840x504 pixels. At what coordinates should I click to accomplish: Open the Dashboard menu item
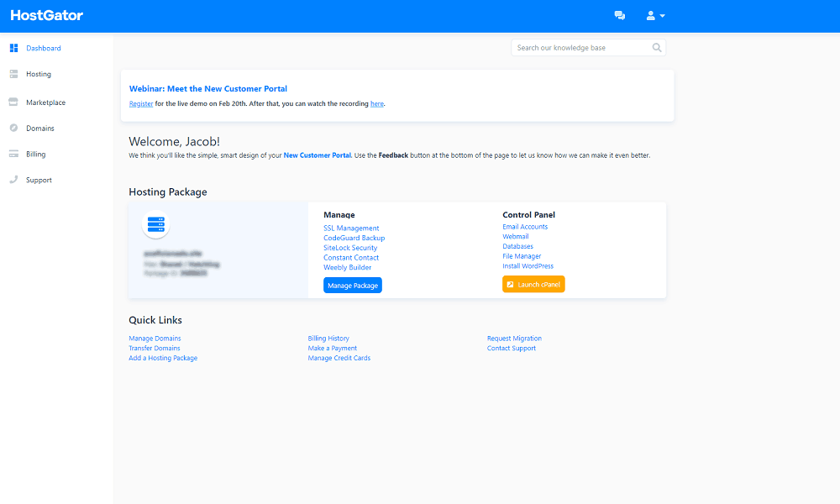click(x=44, y=48)
